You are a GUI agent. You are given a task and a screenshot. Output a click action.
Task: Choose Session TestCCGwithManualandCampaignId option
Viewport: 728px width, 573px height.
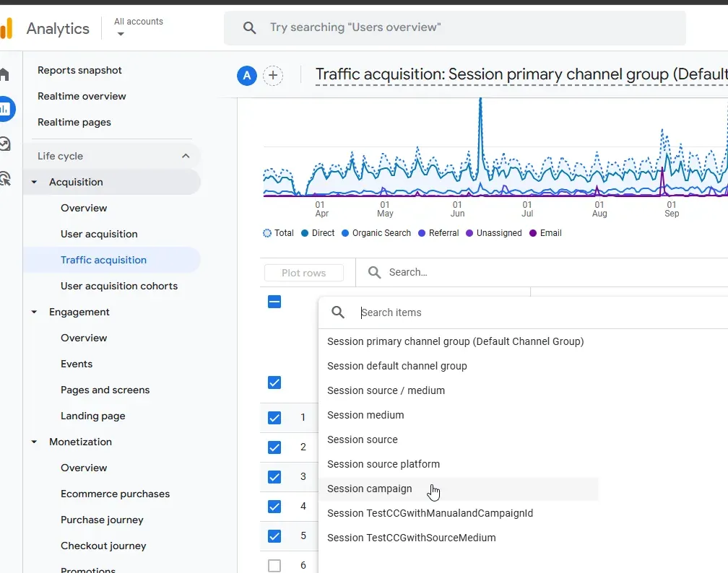pos(430,514)
